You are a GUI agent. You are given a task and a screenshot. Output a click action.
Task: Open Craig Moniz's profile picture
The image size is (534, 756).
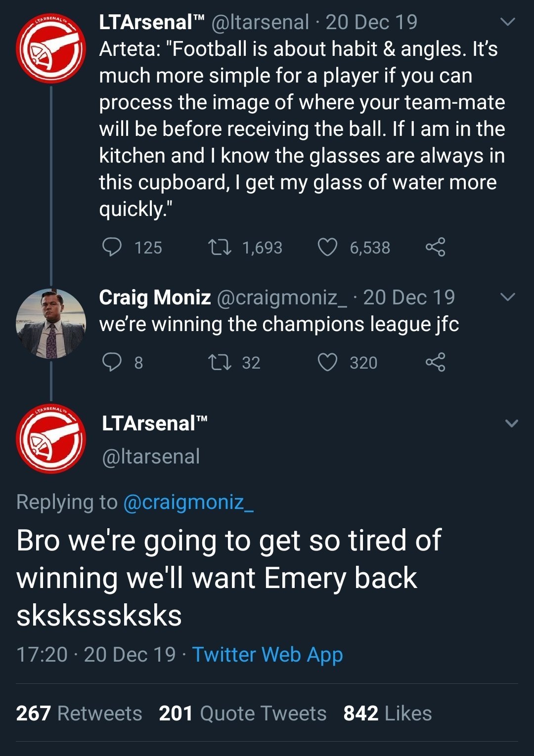point(51,324)
